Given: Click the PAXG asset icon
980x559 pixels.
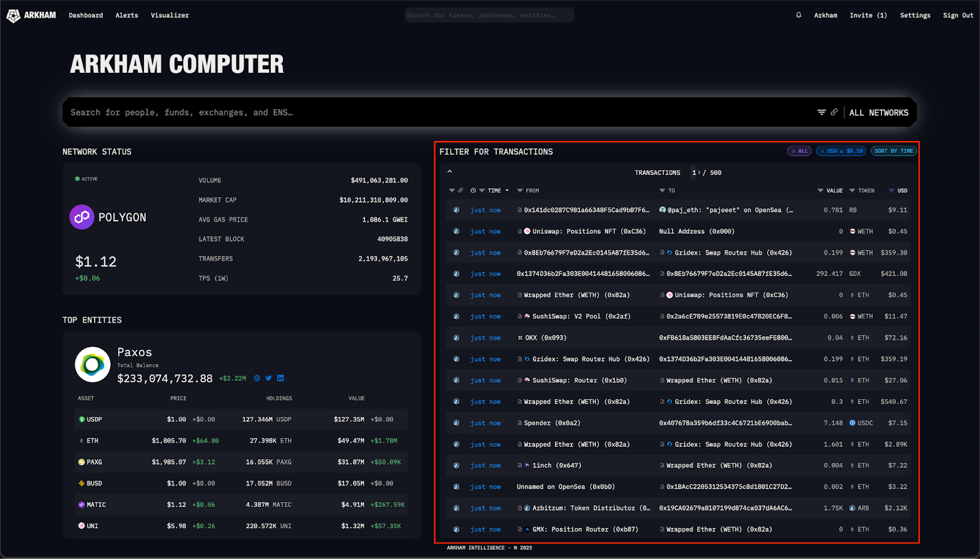Looking at the screenshot, I should pyautogui.click(x=81, y=462).
